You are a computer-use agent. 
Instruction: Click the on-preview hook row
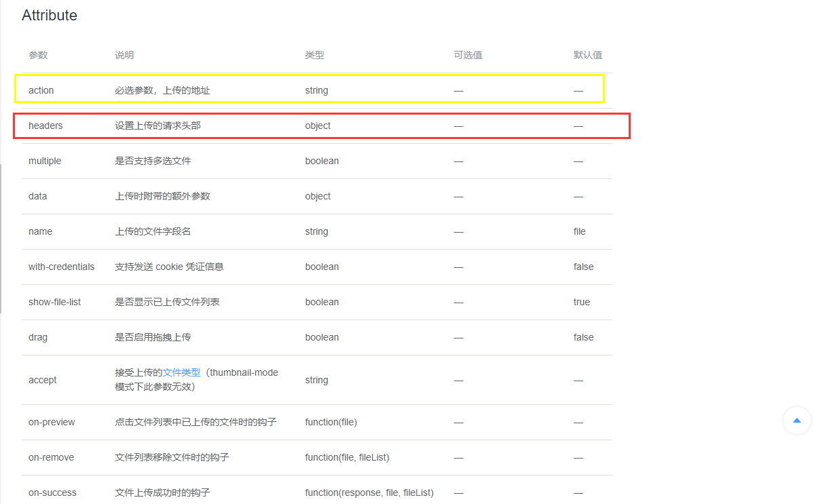point(52,422)
